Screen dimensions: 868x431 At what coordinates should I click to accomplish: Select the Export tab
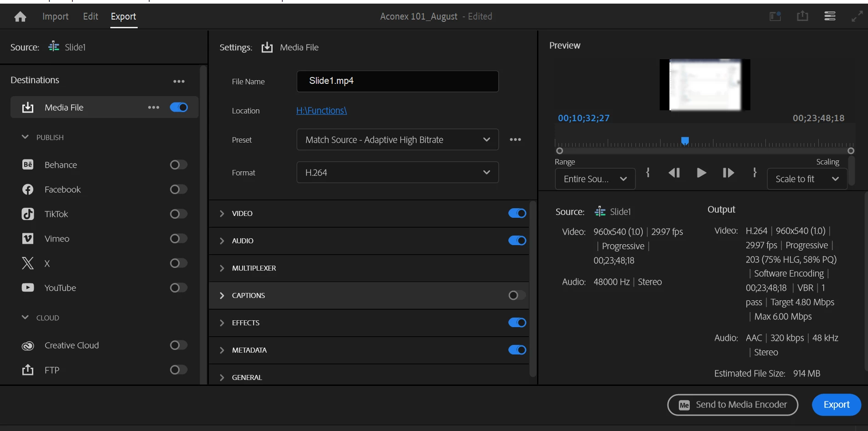coord(124,16)
